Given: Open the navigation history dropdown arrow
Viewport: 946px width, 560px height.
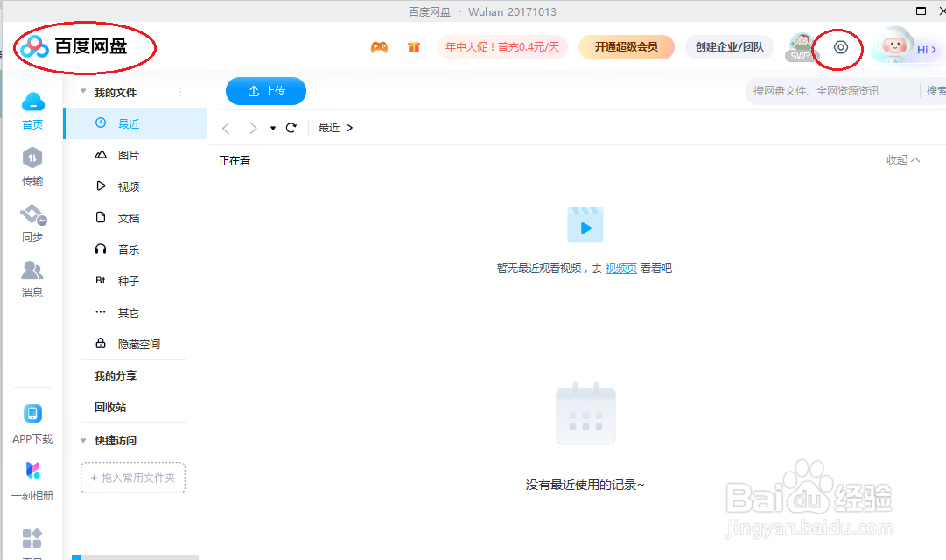Looking at the screenshot, I should 273,128.
